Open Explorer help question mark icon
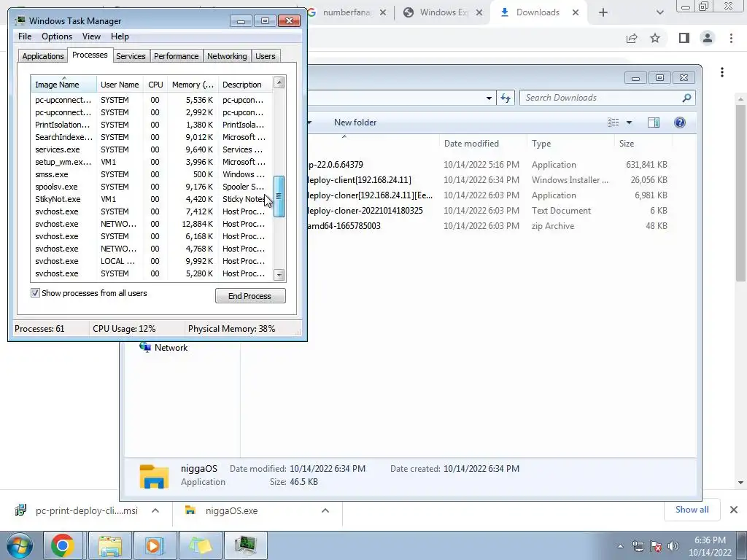 click(x=680, y=122)
